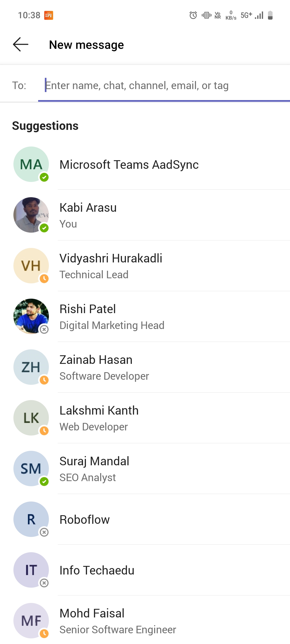Tap the SM avatar icon
The image size is (290, 644).
tap(31, 469)
